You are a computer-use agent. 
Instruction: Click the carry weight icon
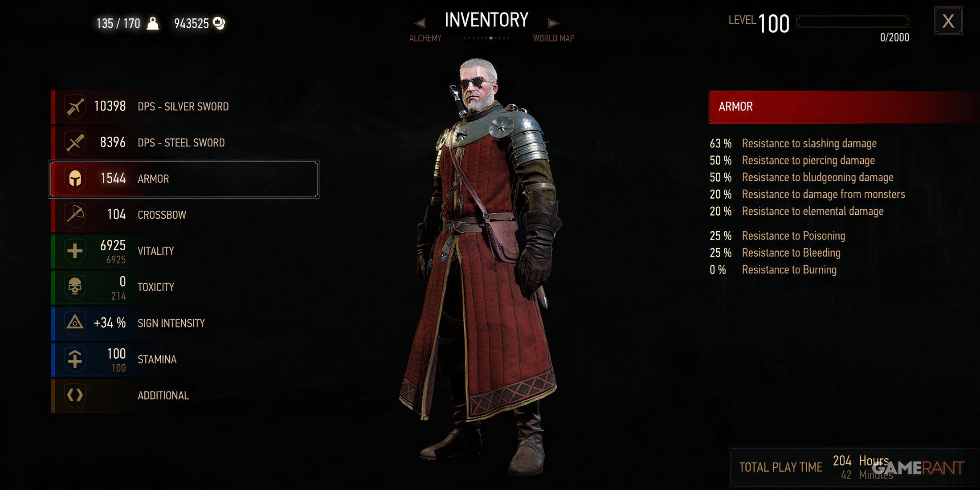point(153,23)
